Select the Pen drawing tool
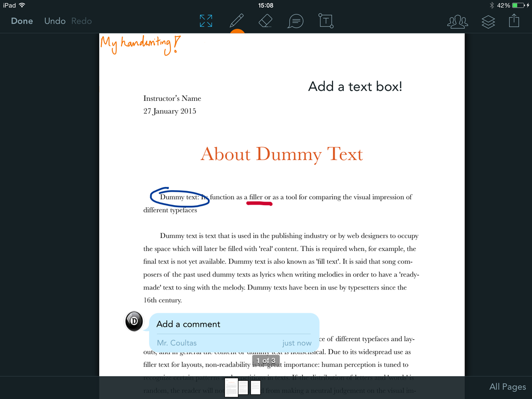The height and width of the screenshot is (399, 532). 236,21
